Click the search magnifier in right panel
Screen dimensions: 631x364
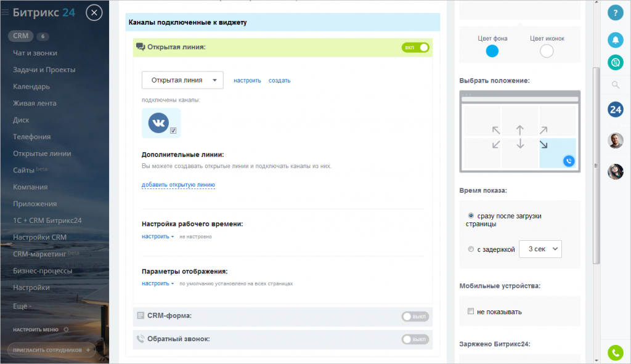616,84
